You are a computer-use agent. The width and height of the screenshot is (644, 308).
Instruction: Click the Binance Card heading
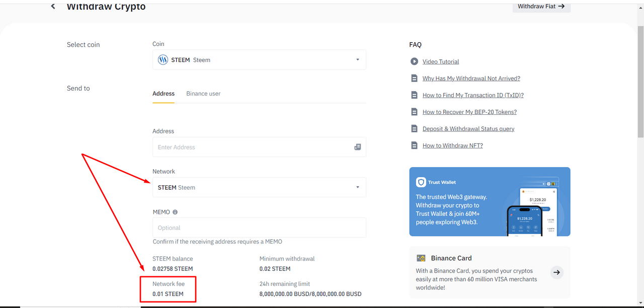tap(451, 258)
